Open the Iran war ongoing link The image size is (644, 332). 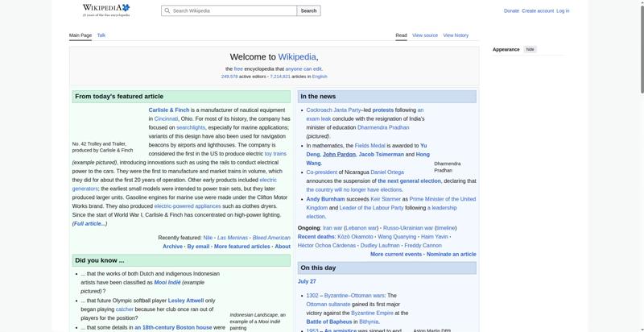coord(332,228)
